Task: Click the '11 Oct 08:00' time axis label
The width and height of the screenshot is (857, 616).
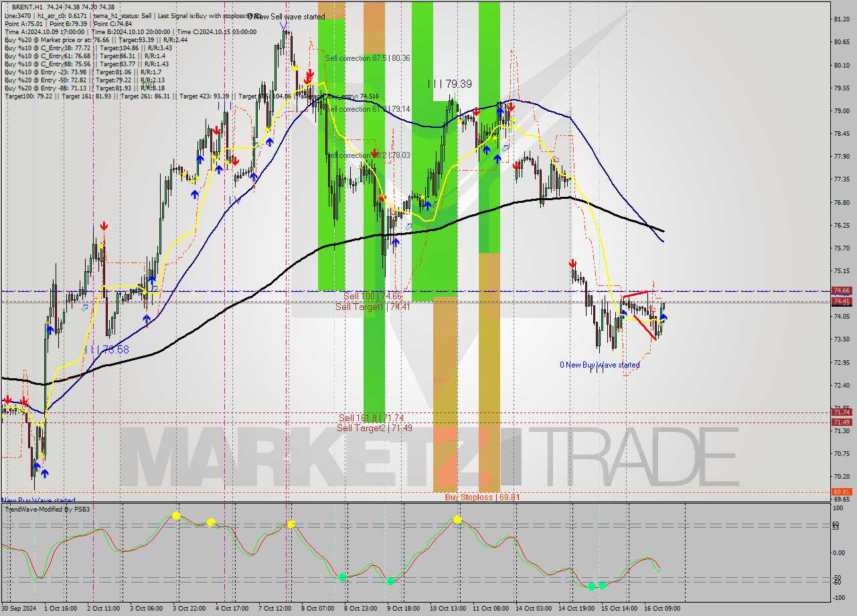Action: (x=490, y=609)
